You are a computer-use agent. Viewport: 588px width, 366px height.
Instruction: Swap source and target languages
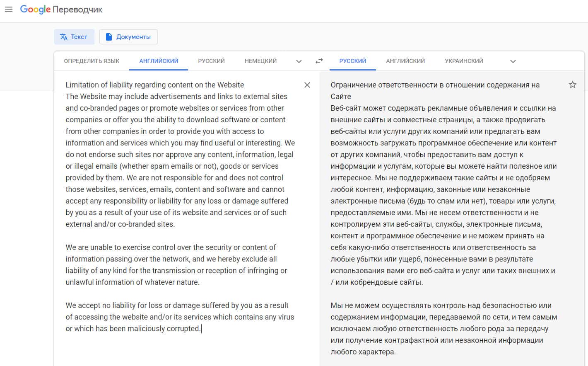pos(319,61)
